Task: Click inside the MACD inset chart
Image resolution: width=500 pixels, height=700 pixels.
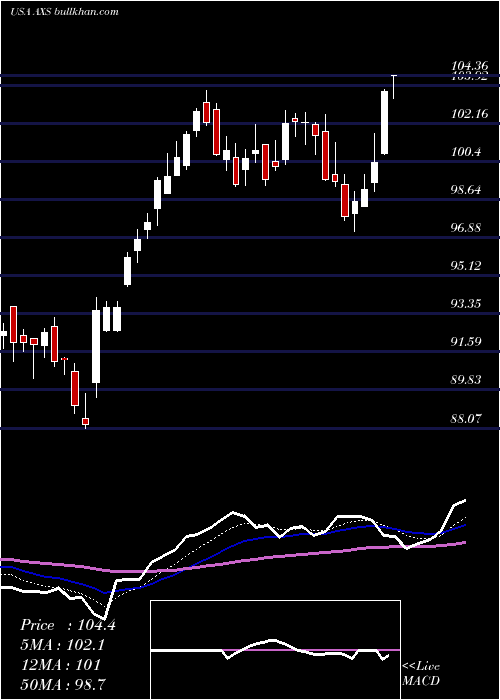Action: (275, 650)
